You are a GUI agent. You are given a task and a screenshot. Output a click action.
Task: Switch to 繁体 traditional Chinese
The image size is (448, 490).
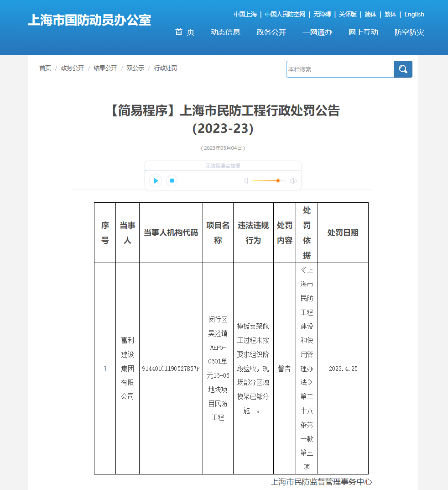point(390,14)
